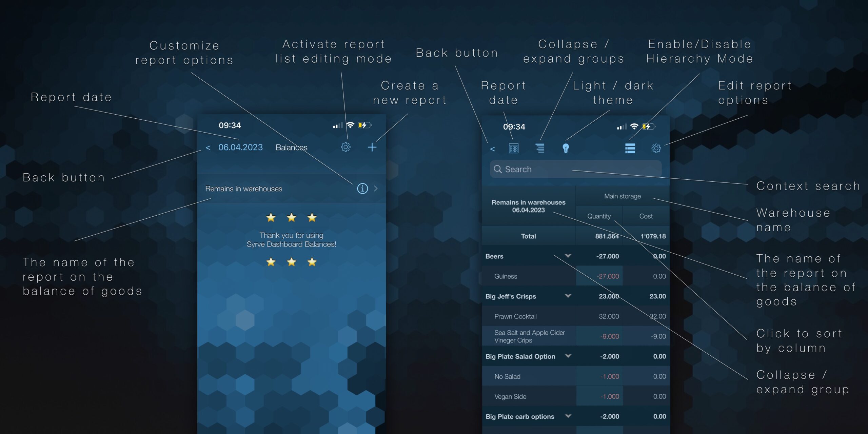
Task: Open the customize report settings gear
Action: click(344, 147)
